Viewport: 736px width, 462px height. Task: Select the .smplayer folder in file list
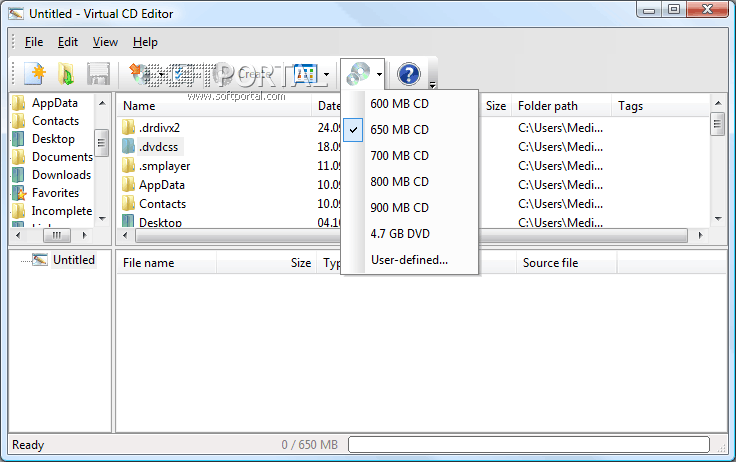pos(164,166)
